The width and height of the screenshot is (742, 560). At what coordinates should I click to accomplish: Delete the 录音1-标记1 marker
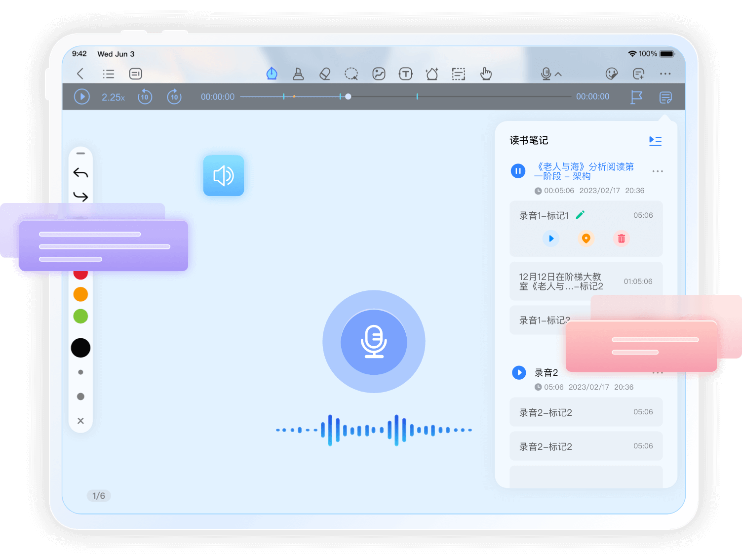(621, 239)
